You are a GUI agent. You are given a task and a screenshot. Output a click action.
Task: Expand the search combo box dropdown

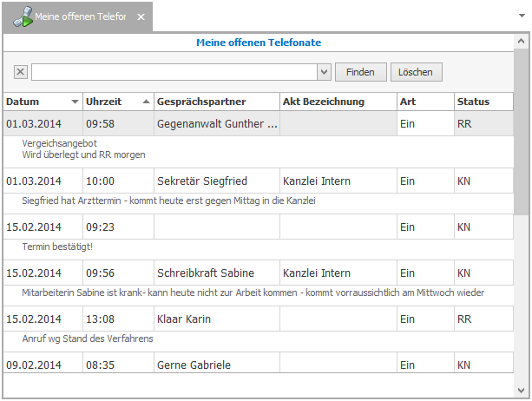(324, 72)
